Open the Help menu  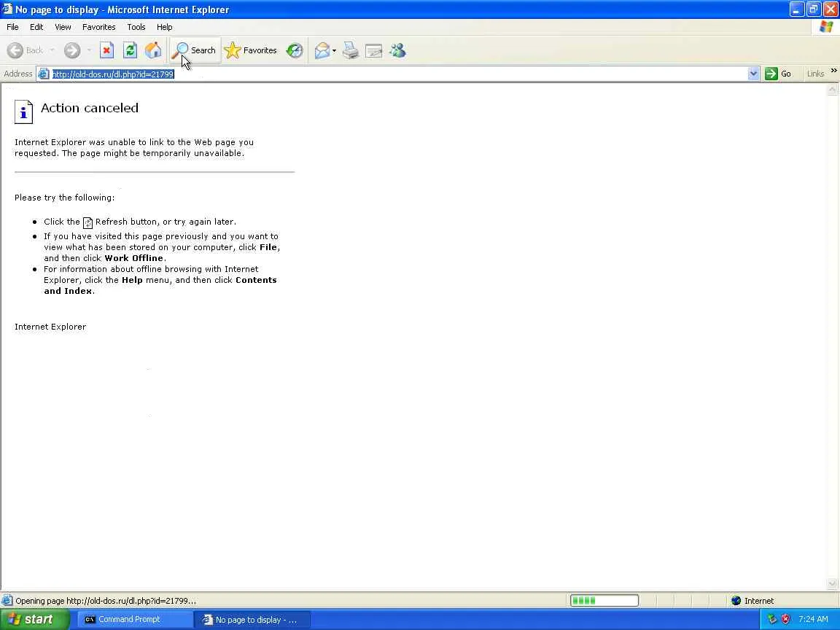pos(165,27)
